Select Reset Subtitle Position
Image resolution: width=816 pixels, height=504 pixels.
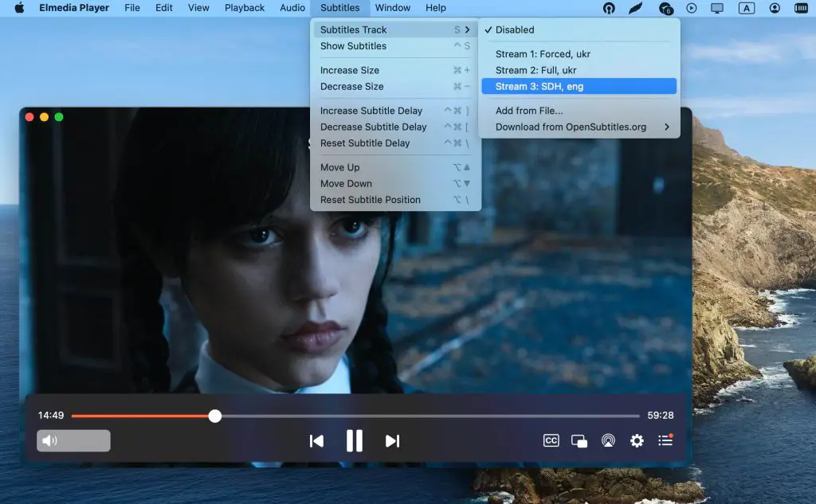point(395,200)
